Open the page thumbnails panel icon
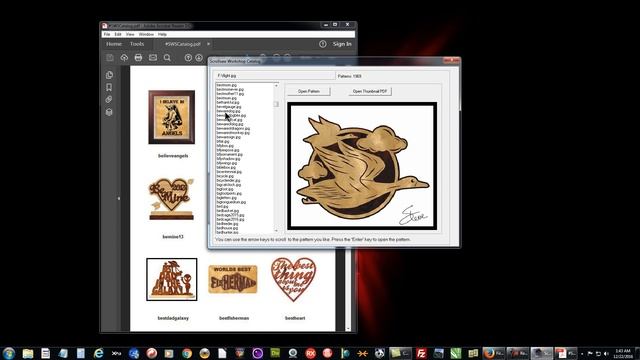This screenshot has width=640, height=360. point(109,75)
